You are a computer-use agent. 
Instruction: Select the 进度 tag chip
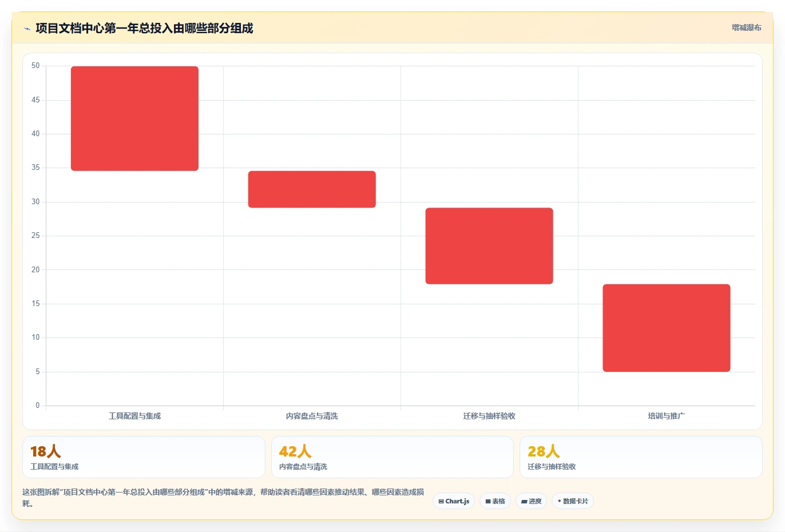[531, 501]
